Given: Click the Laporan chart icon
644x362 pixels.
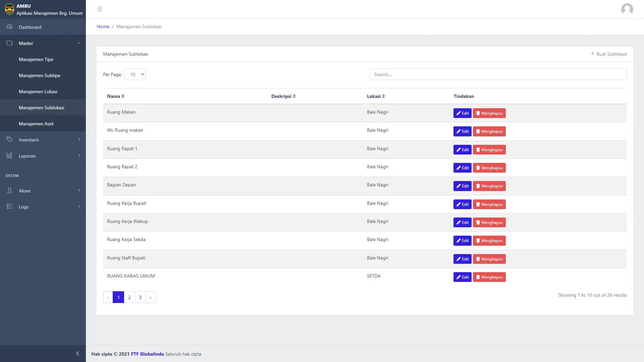Looking at the screenshot, I should [10, 156].
